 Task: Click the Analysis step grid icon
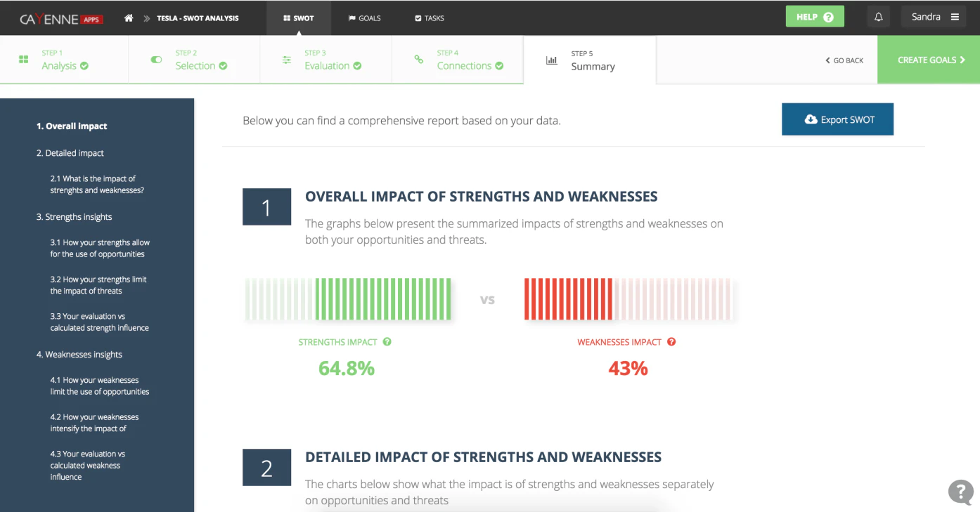click(x=23, y=60)
